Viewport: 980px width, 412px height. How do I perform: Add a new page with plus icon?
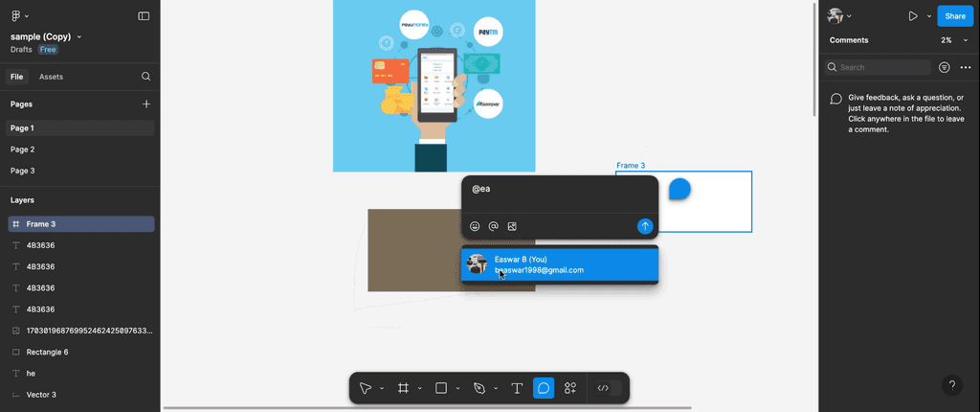pyautogui.click(x=146, y=103)
